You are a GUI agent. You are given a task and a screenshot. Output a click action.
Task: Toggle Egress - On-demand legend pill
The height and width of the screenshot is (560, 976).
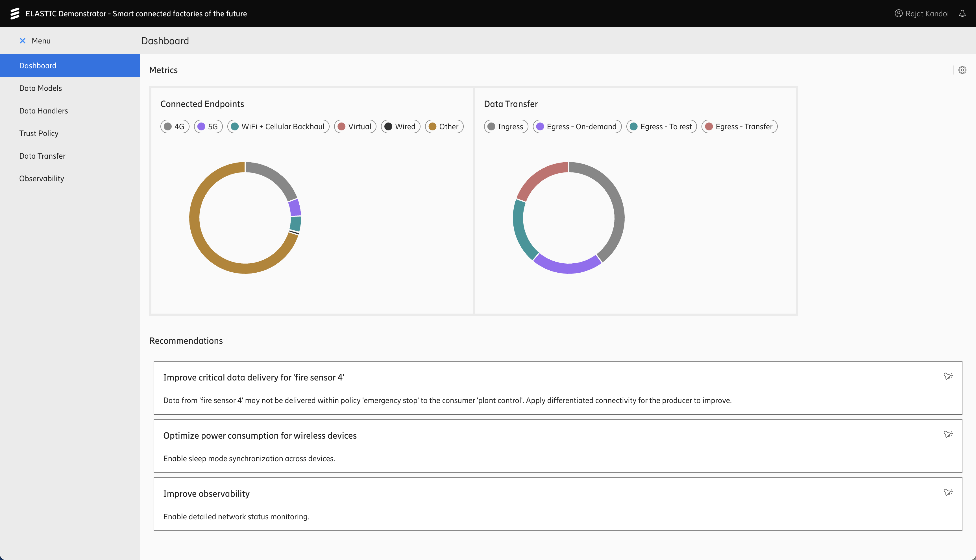coord(577,126)
